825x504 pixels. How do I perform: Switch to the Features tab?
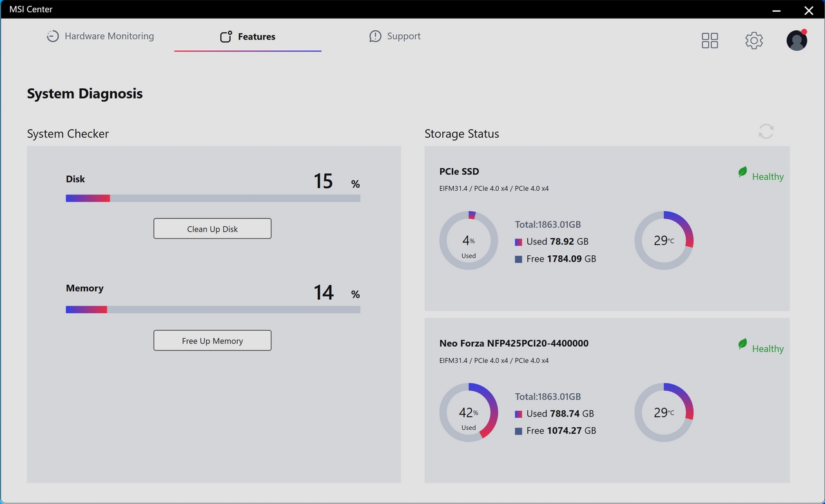247,37
